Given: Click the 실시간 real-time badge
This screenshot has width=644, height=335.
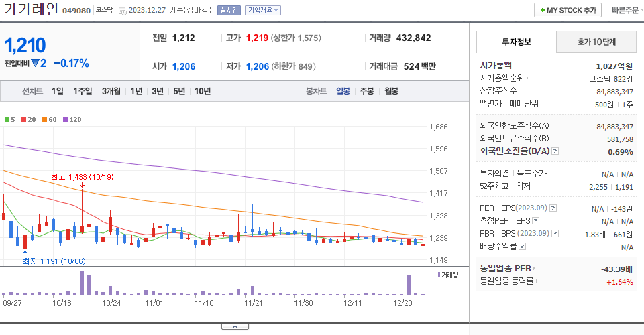Looking at the screenshot, I should 229,10.
